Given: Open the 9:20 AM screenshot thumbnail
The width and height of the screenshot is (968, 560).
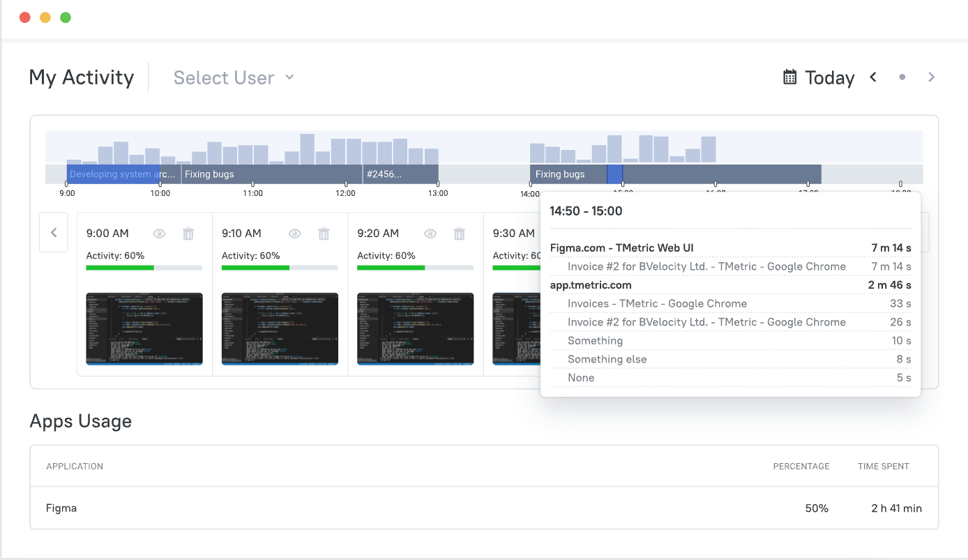Looking at the screenshot, I should (x=415, y=328).
